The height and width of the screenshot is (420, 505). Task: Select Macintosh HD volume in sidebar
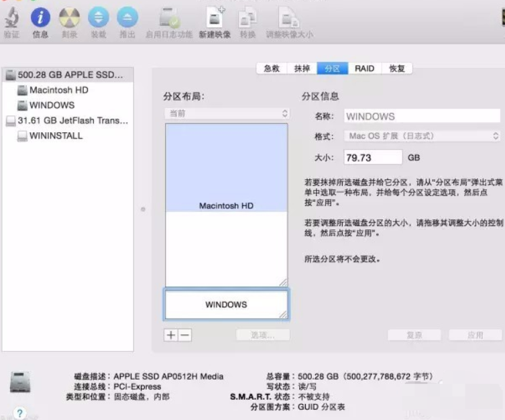pyautogui.click(x=59, y=90)
